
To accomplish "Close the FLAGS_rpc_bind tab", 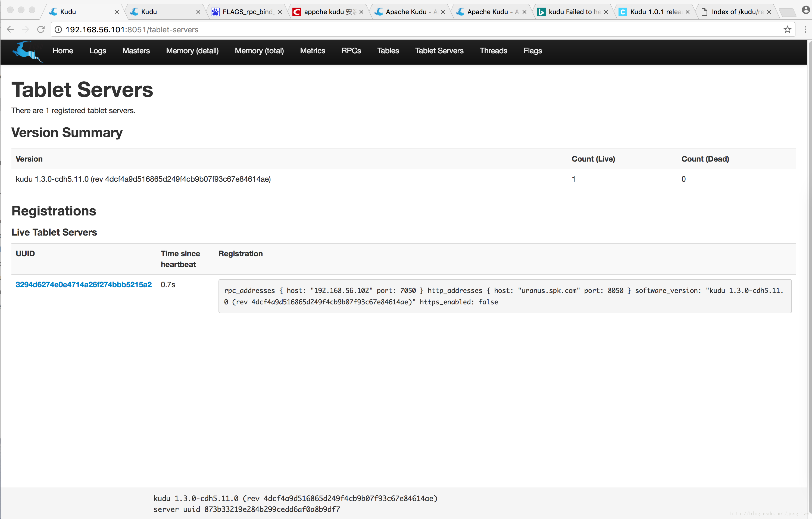I will pyautogui.click(x=280, y=12).
